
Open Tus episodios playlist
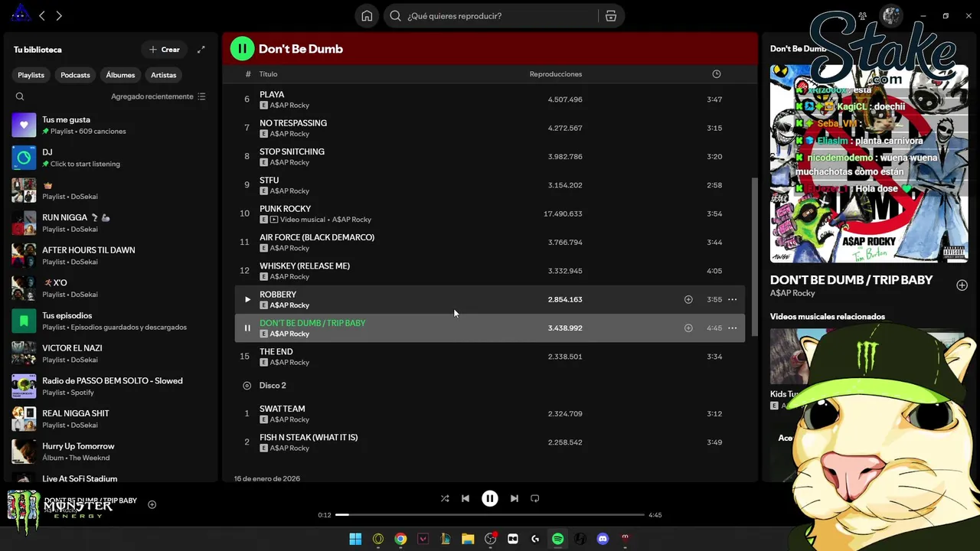[111, 321]
